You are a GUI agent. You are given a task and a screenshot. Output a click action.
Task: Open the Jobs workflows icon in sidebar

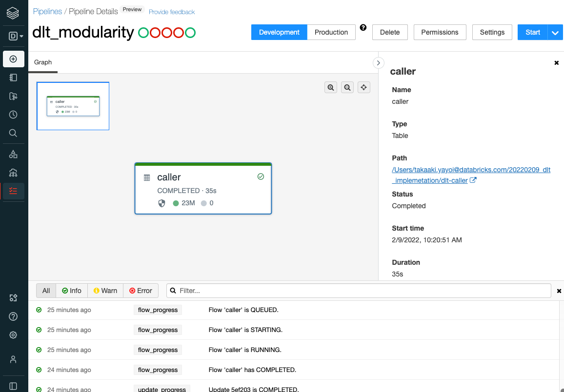[x=13, y=191]
